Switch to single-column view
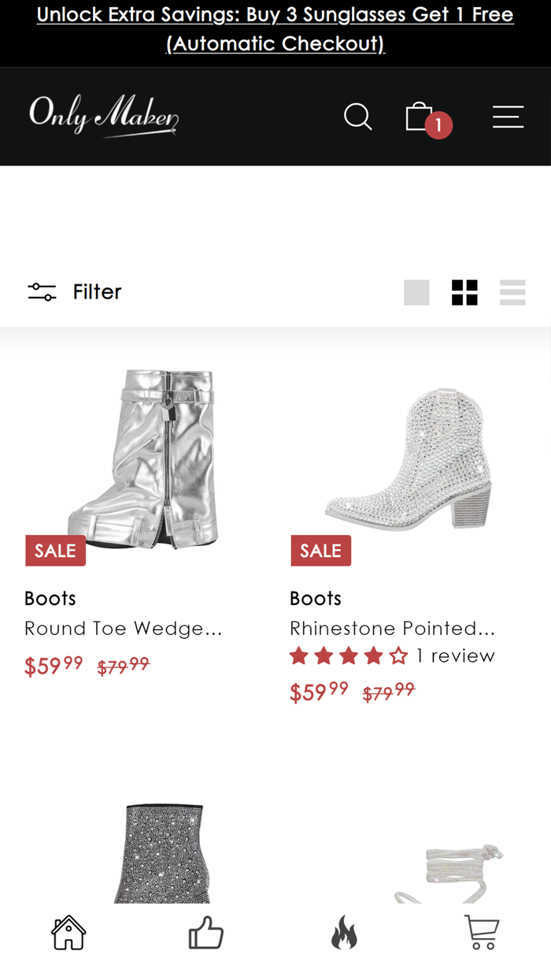Image resolution: width=551 pixels, height=980 pixels. coord(416,291)
